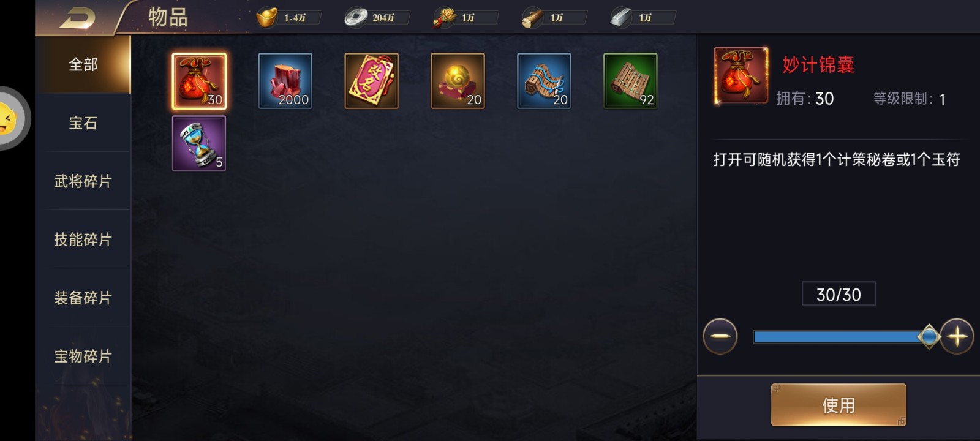The height and width of the screenshot is (441, 980).
Task: Click the 使用 button
Action: [x=838, y=405]
